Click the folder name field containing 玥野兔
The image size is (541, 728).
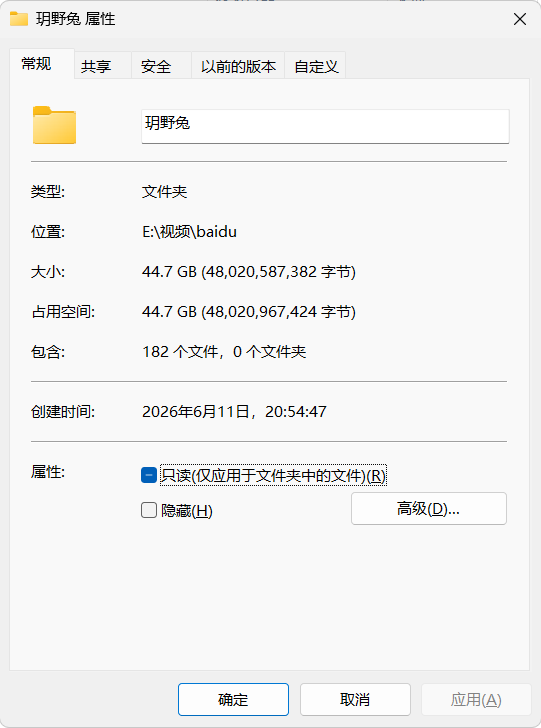[325, 126]
